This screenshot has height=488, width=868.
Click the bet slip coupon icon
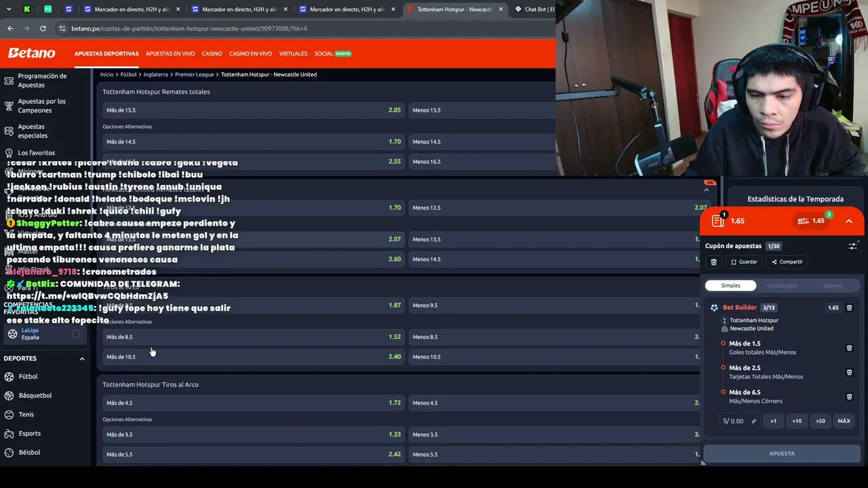coord(718,220)
